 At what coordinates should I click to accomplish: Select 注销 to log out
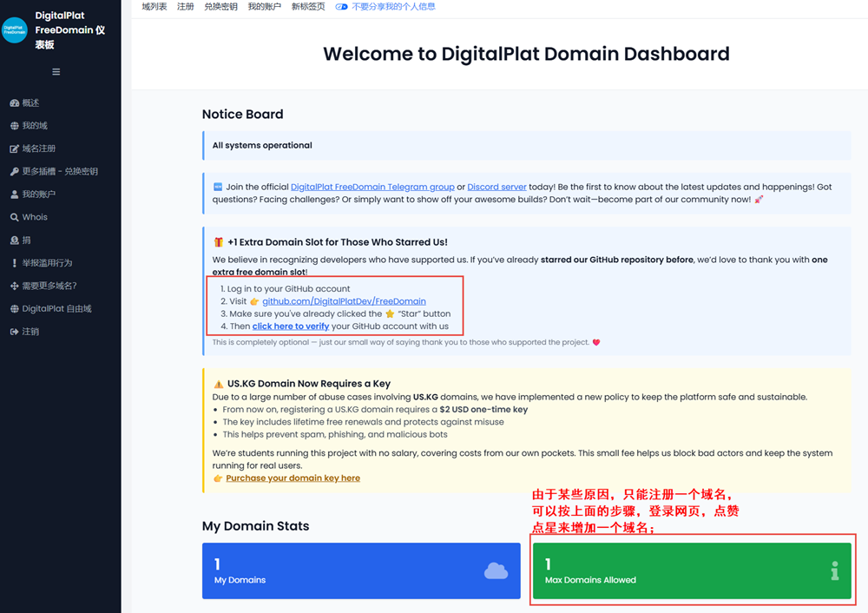pos(30,332)
